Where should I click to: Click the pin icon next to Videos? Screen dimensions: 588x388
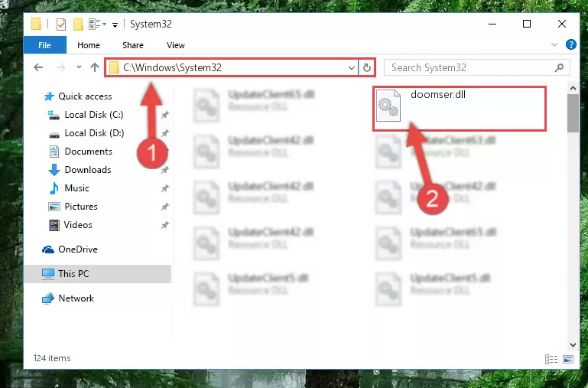point(164,225)
